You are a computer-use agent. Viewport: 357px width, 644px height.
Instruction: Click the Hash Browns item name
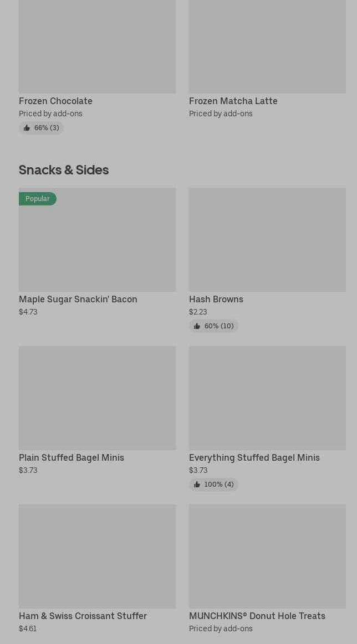216,299
